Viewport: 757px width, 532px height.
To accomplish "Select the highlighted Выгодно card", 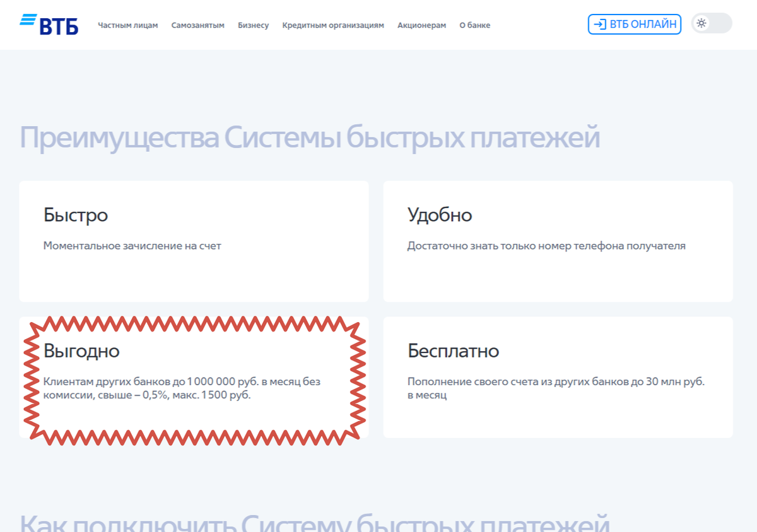I will pos(194,378).
